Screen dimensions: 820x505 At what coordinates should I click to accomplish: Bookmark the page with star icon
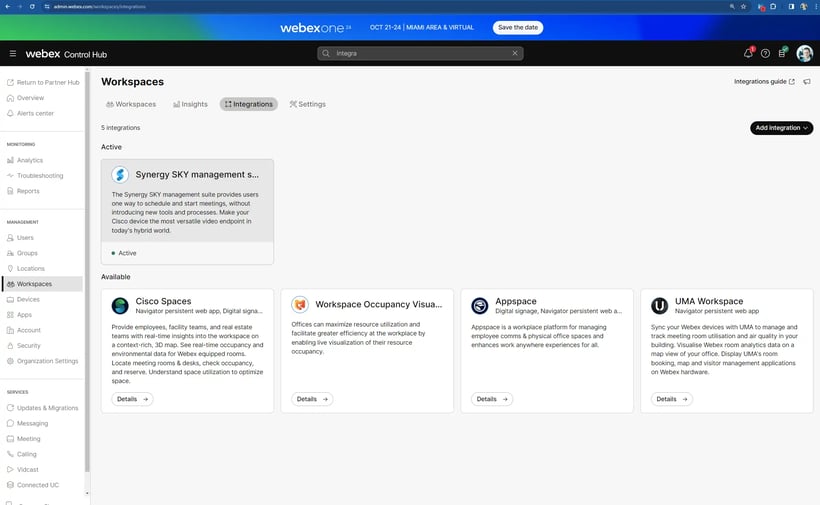[x=743, y=6]
